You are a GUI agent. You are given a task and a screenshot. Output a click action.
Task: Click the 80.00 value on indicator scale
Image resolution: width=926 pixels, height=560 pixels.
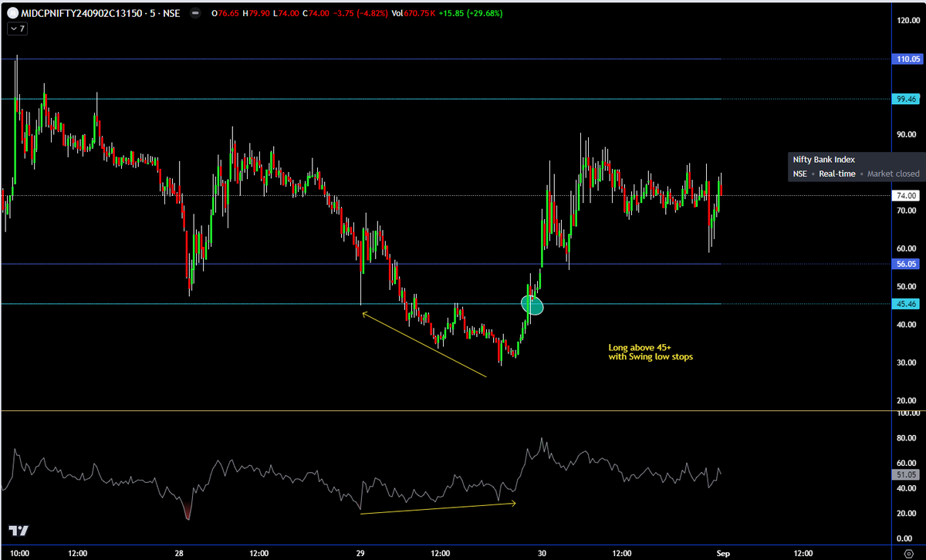pyautogui.click(x=907, y=438)
